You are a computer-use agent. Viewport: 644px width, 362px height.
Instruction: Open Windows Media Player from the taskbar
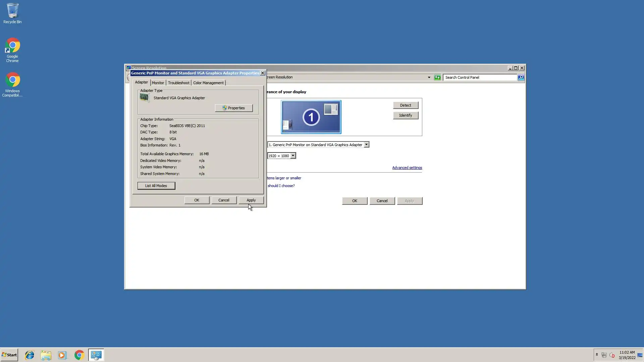pos(62,355)
